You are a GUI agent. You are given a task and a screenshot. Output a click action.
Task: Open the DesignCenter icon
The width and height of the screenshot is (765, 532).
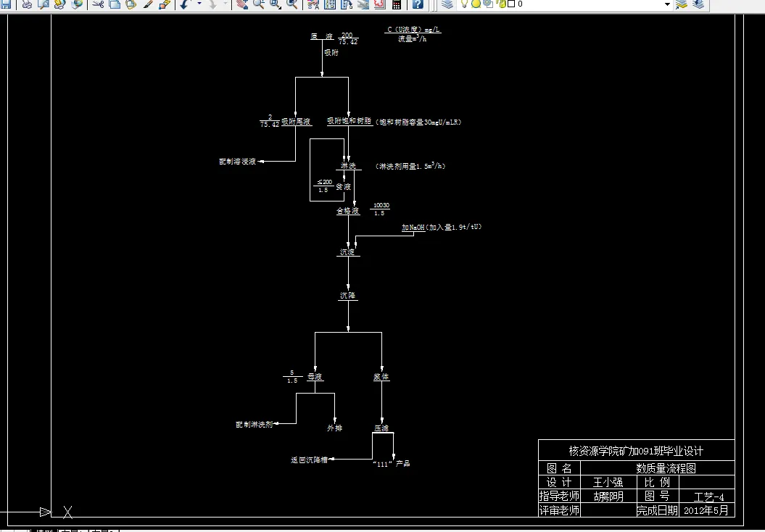331,4
